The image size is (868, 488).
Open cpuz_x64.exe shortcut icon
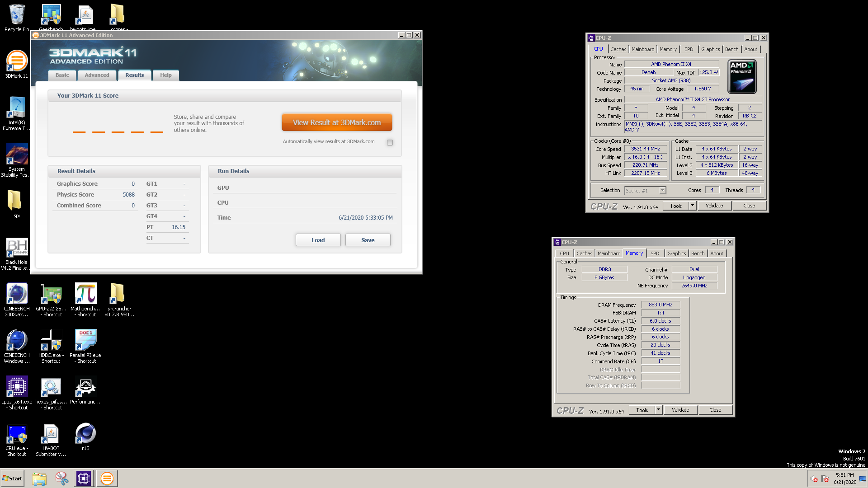click(x=17, y=393)
